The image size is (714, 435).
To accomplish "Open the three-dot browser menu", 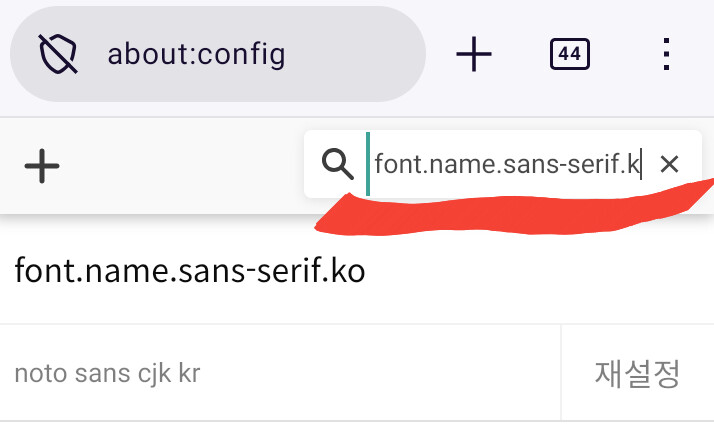I will click(666, 54).
